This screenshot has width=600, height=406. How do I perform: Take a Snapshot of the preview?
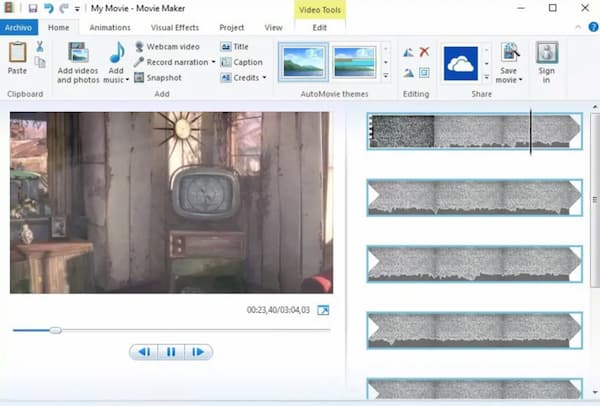coord(158,78)
